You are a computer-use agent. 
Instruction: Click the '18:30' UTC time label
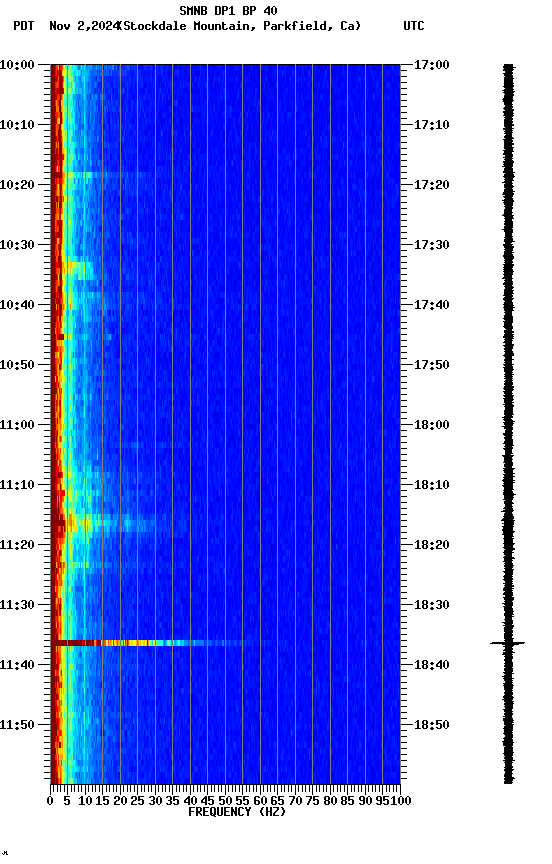[x=432, y=606]
